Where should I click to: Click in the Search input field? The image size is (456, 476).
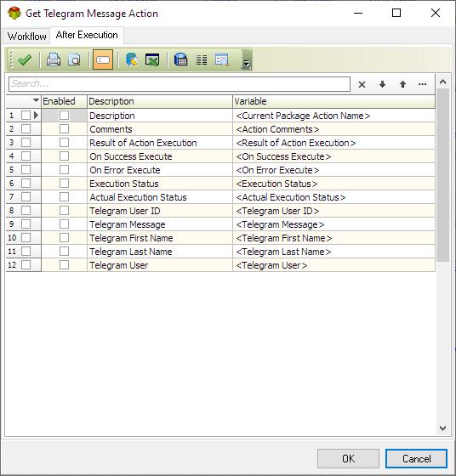180,84
